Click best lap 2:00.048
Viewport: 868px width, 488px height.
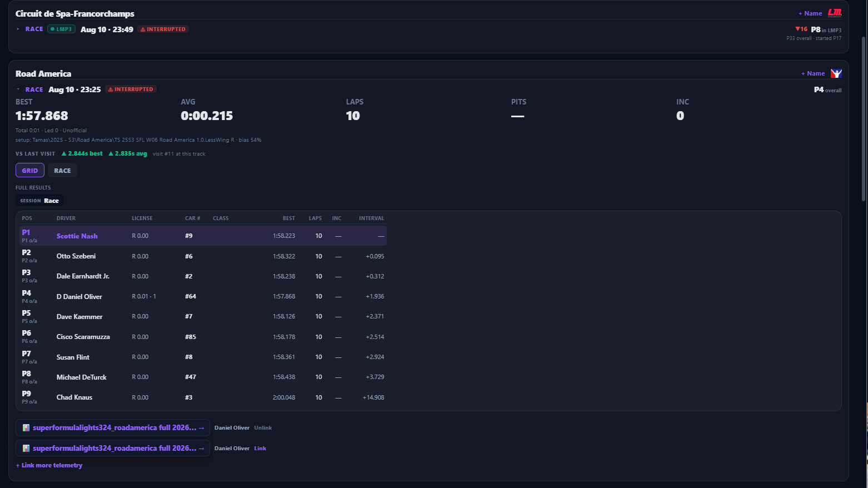(x=284, y=397)
